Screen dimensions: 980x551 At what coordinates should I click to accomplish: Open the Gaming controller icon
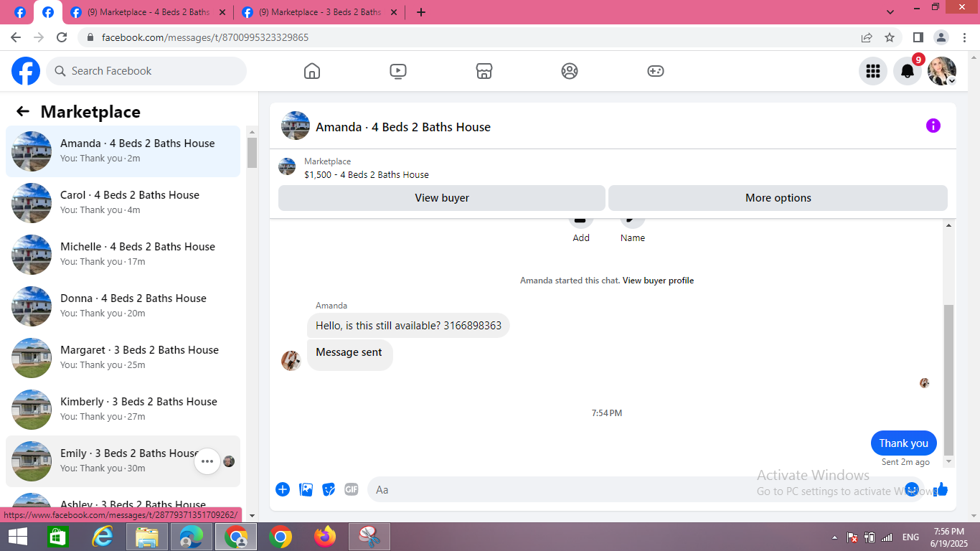pyautogui.click(x=656, y=71)
